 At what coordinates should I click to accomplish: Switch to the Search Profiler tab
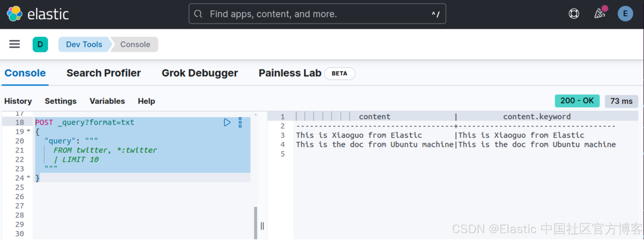coord(103,73)
